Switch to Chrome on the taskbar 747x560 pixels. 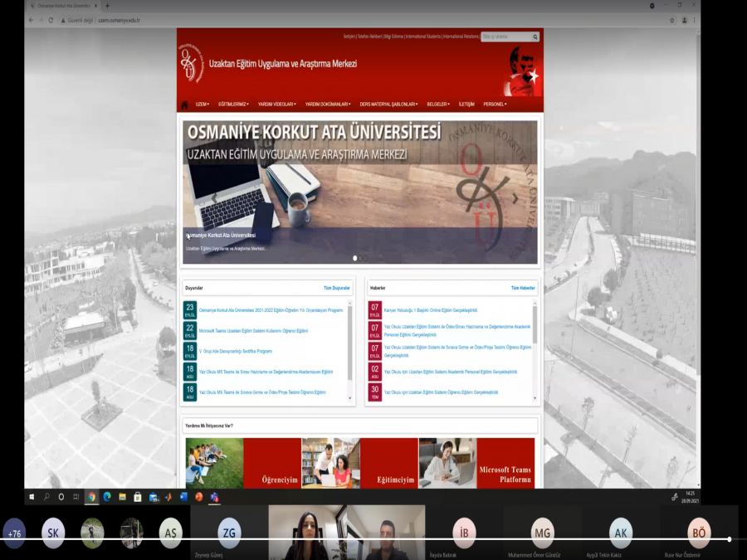point(91,497)
